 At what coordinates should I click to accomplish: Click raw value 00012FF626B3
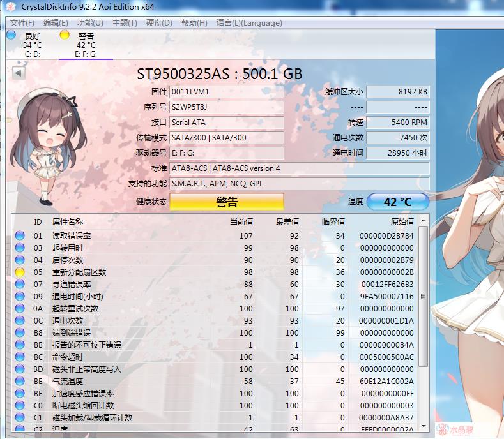[387, 284]
